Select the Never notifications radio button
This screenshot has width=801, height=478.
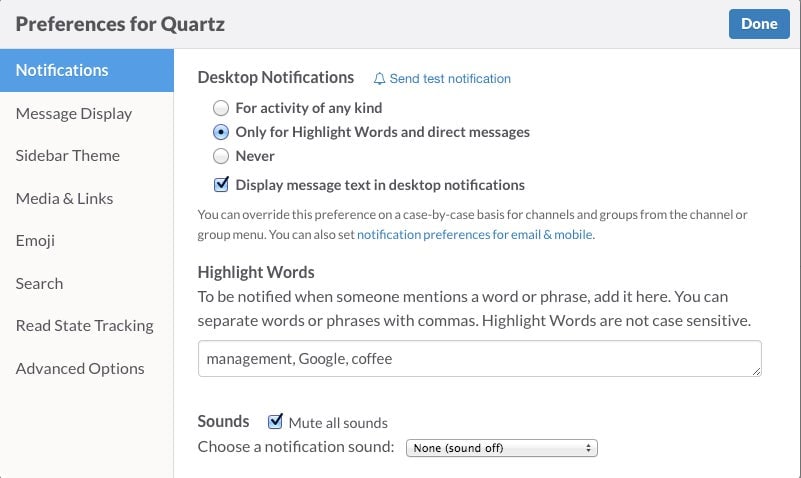click(221, 156)
